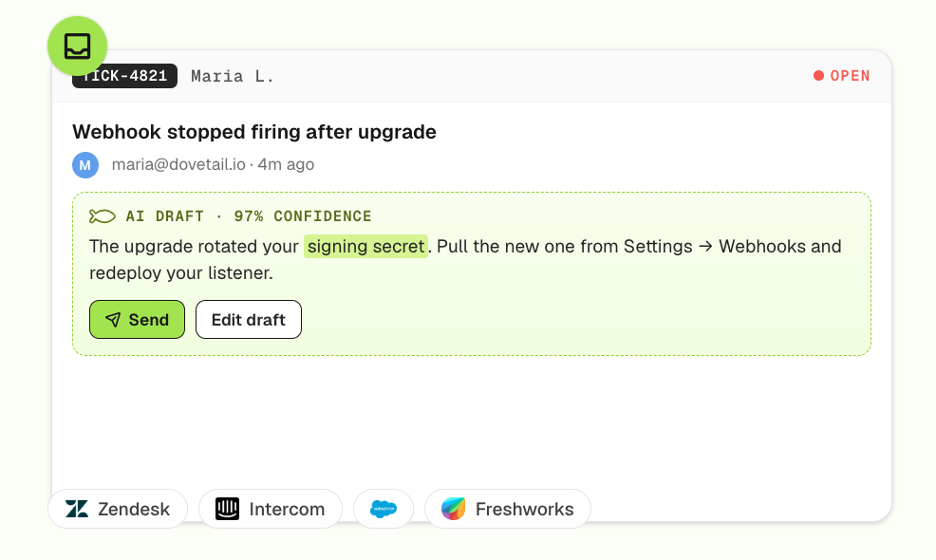This screenshot has height=560, width=936.
Task: Select the Freshworks integration chip label
Action: coord(524,509)
